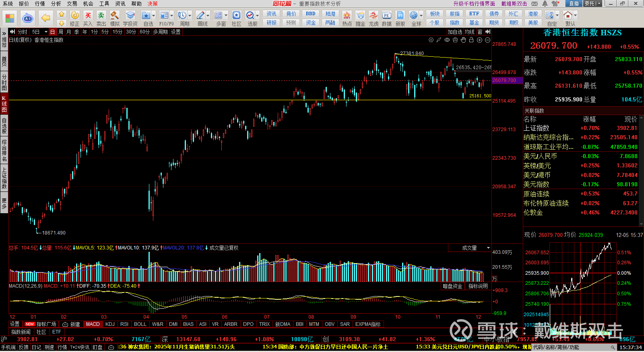Click the 暗盘资金 button
This screenshot has height=352, width=644.
pyautogui.click(x=452, y=286)
